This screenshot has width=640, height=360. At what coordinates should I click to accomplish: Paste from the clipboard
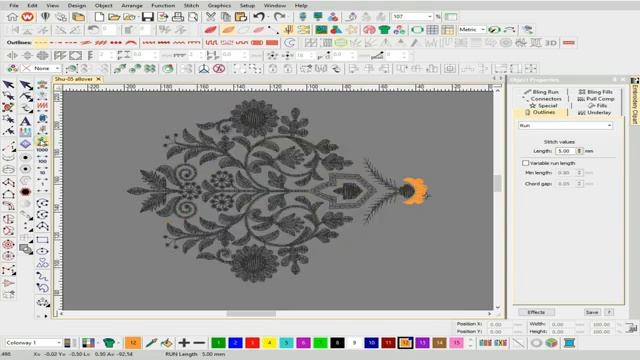(241, 17)
